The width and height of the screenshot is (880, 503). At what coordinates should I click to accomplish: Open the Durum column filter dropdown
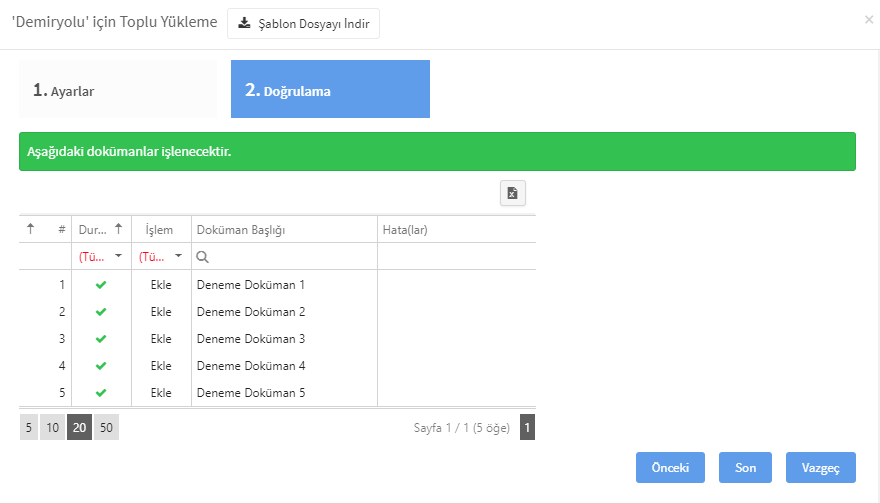point(101,257)
